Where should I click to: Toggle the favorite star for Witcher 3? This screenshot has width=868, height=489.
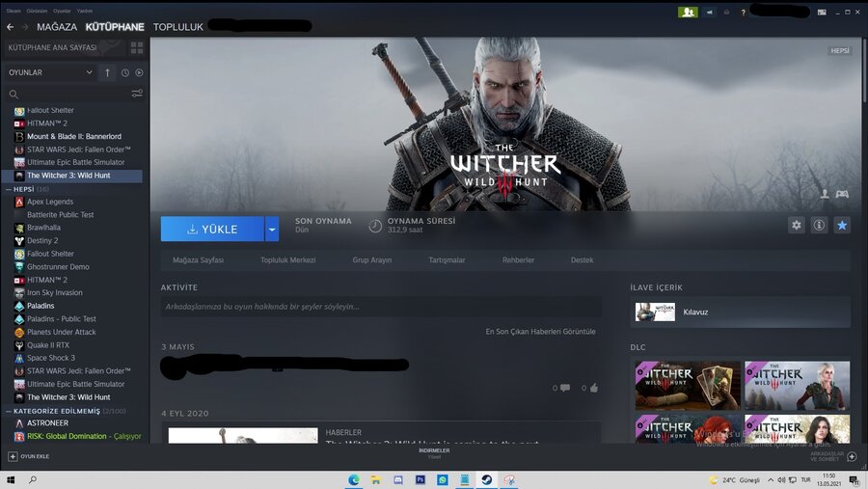coord(842,225)
